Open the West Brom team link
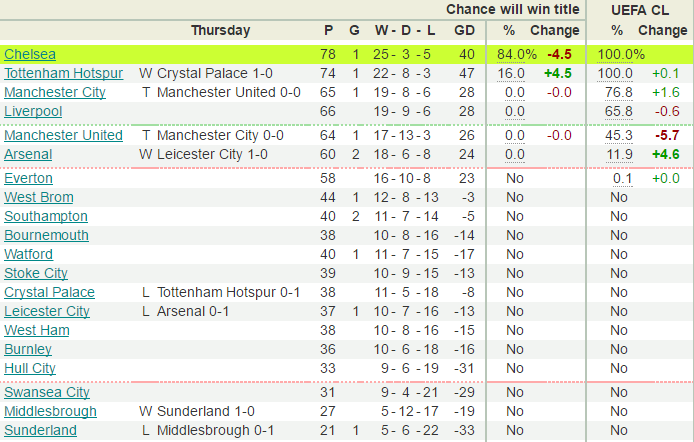This screenshot has height=442, width=694. click(39, 197)
